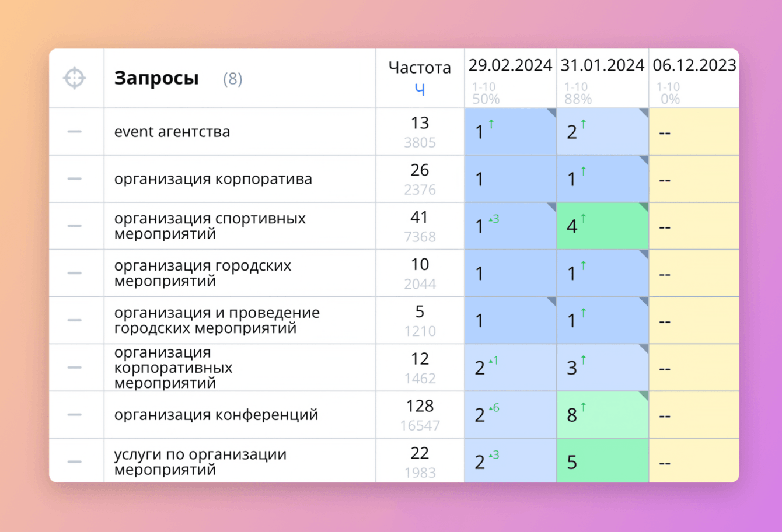Image resolution: width=782 pixels, height=532 pixels.
Task: Click dash icon beside 'организация и проведение городских мероприятий'
Action: pos(75,320)
